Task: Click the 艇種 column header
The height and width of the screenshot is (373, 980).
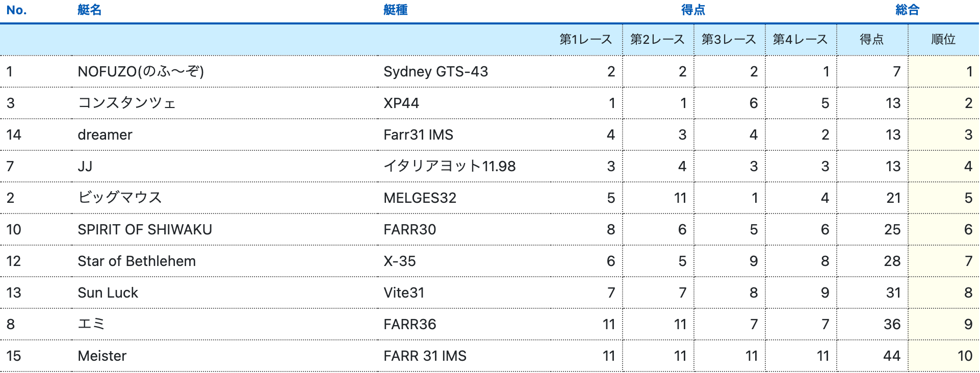Action: point(395,10)
